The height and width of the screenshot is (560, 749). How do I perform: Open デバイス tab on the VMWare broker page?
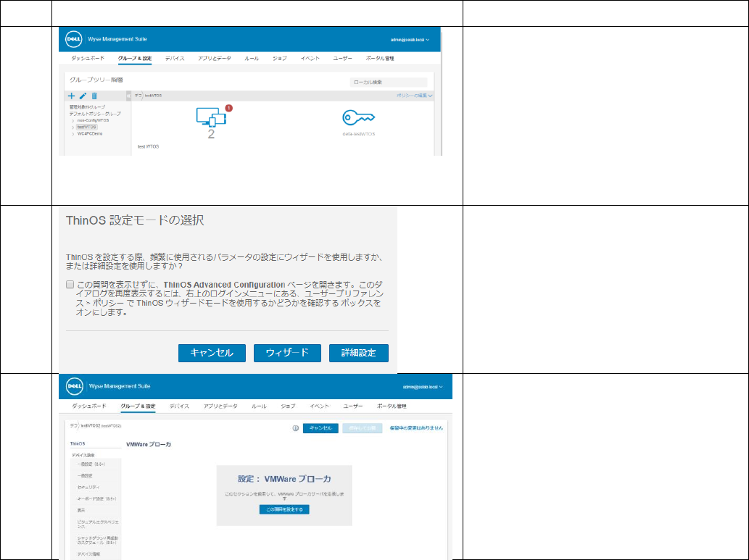tap(180, 406)
